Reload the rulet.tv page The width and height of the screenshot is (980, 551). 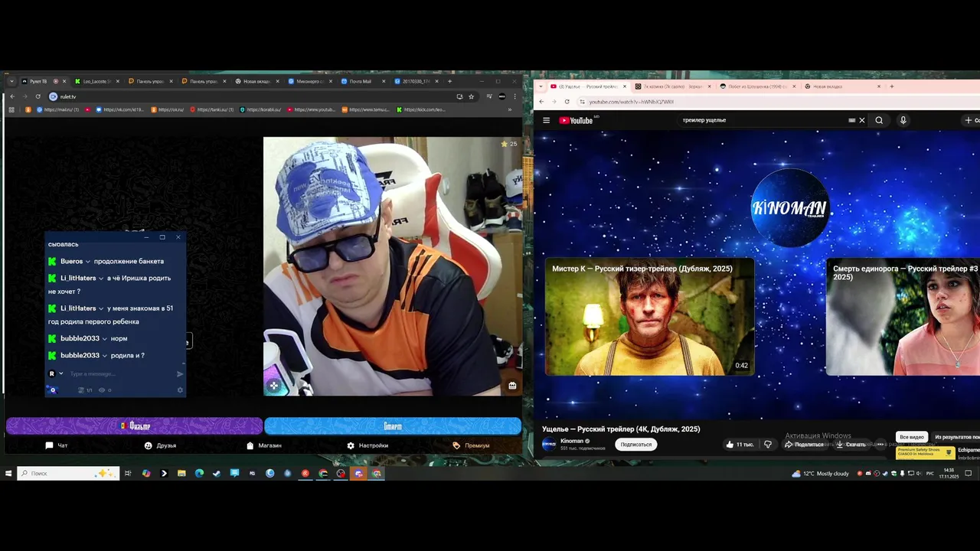[38, 96]
